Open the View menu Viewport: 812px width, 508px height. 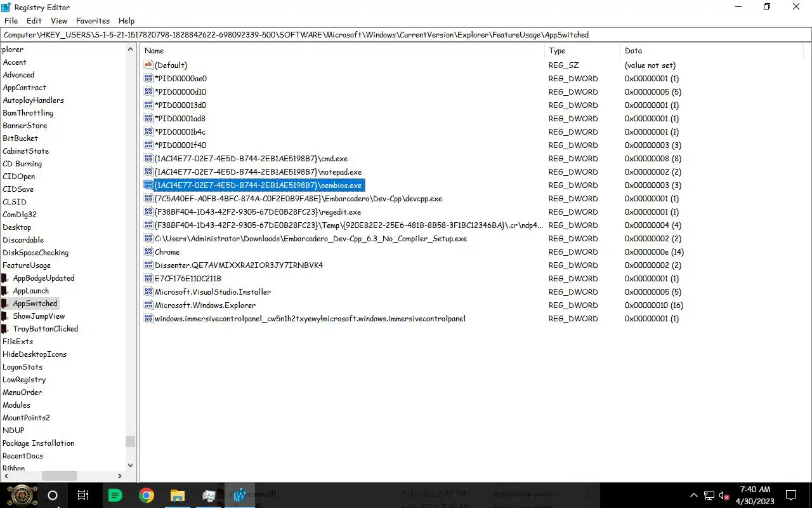pos(59,21)
